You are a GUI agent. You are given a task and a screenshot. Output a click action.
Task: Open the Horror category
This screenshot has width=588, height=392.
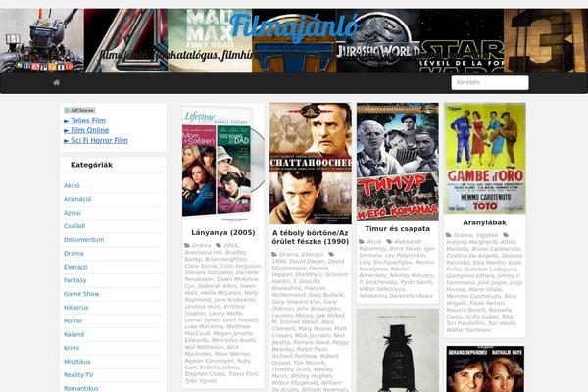click(x=73, y=320)
